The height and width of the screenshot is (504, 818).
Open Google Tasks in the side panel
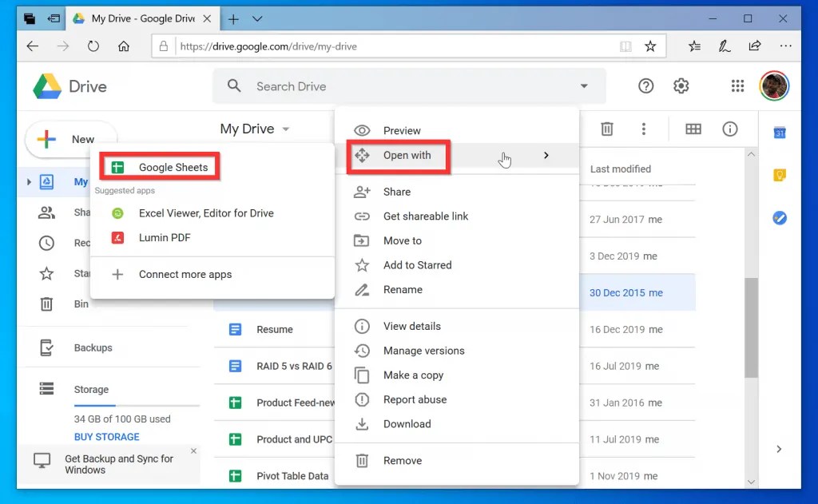pyautogui.click(x=780, y=217)
